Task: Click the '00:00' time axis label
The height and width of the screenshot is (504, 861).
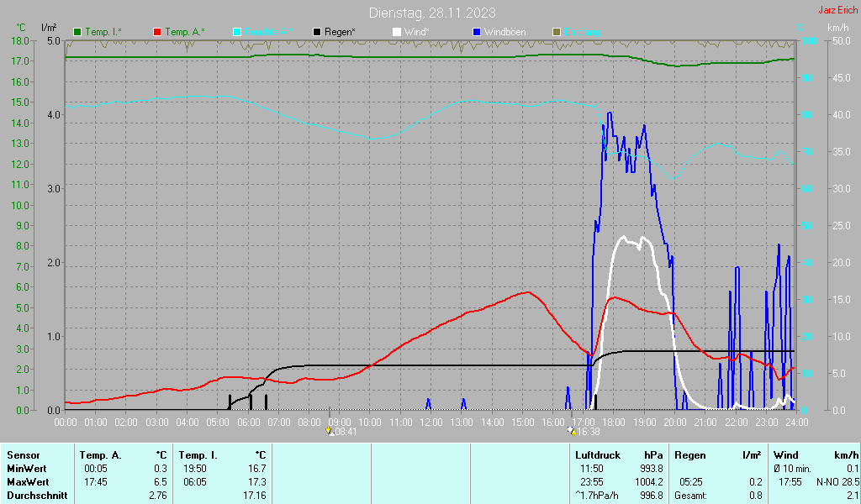Action: [66, 423]
